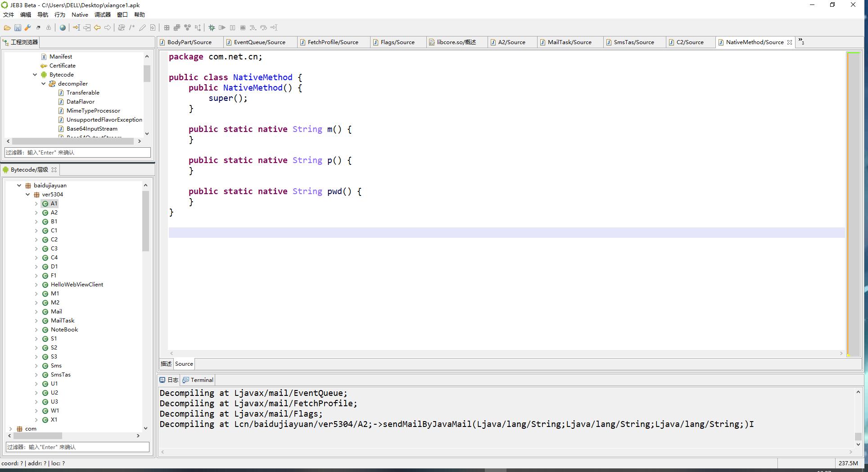The image size is (868, 472).
Task: Click the pause debugger icon
Action: [x=232, y=27]
